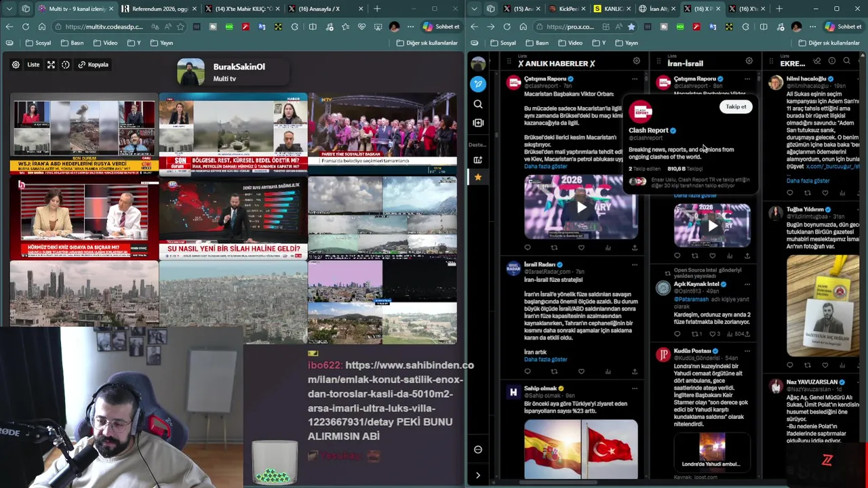
Task: Click the EKRE column search magnifier
Action: coord(846,61)
